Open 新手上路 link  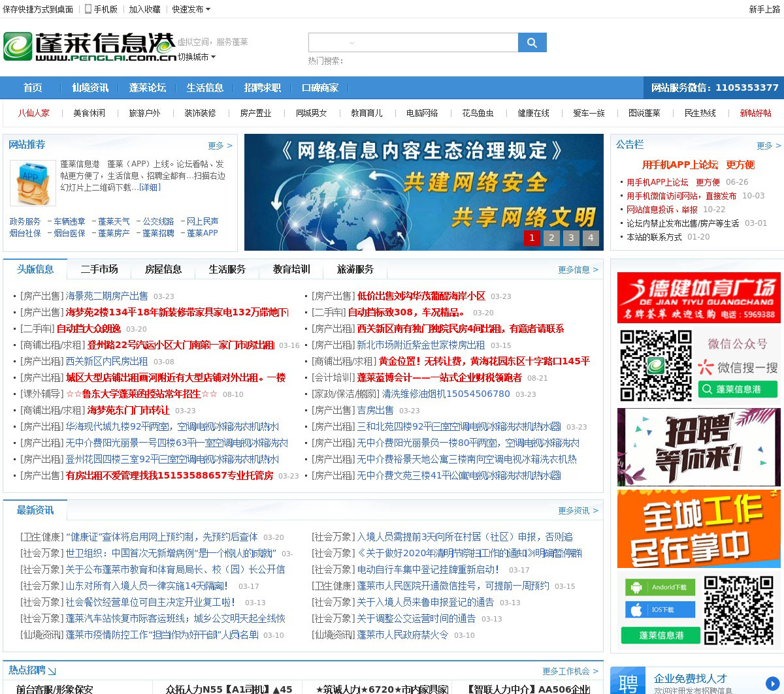765,9
